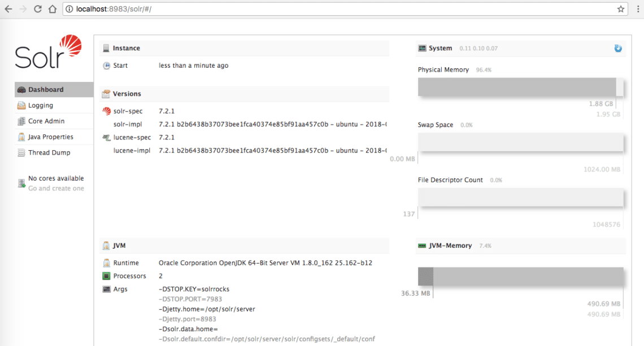Open the Core Admin page
The width and height of the screenshot is (644, 346).
click(46, 121)
